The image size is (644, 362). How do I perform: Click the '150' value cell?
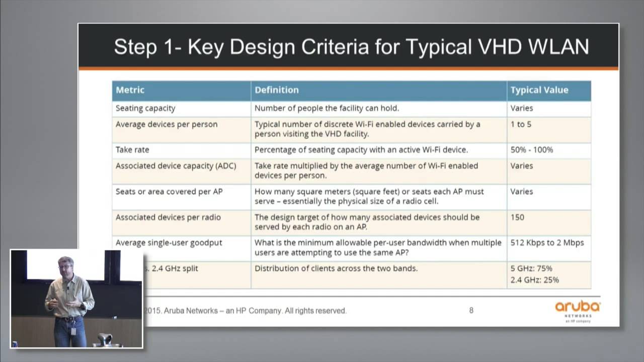(549, 223)
